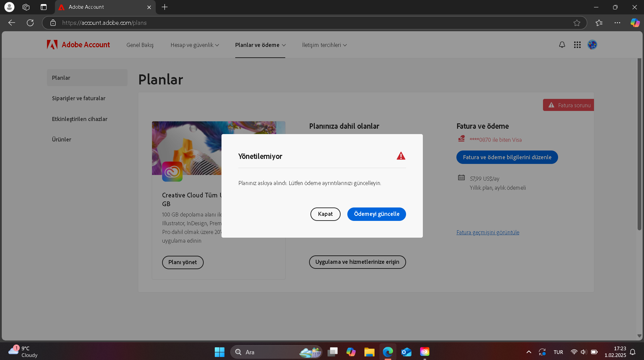This screenshot has width=644, height=360.
Task: Open Creative Cloud app from the taskbar
Action: [x=425, y=352]
